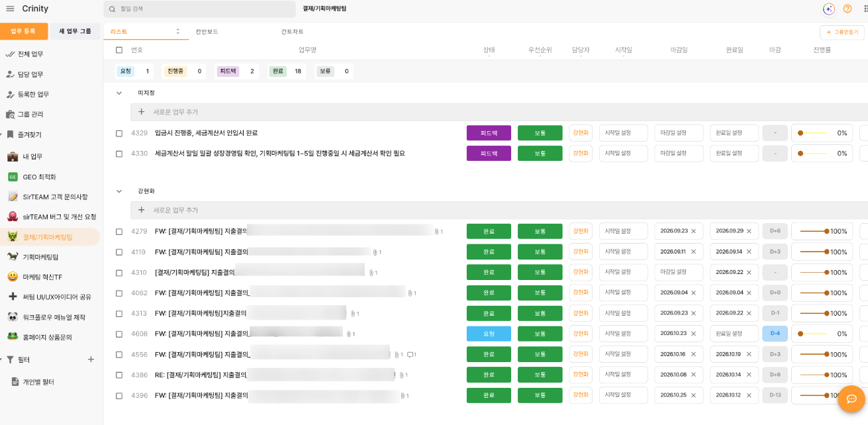Click the 할일 검색 search field
This screenshot has width=868, height=425.
coord(199,9)
